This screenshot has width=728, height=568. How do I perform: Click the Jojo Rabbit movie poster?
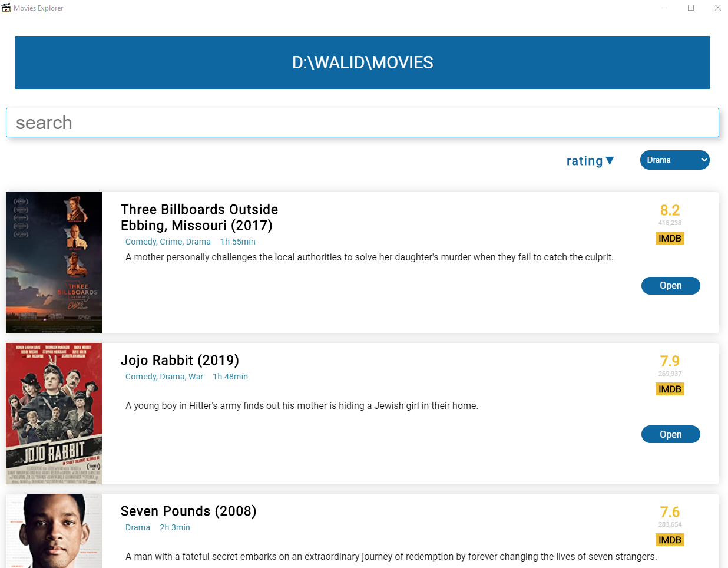click(54, 414)
